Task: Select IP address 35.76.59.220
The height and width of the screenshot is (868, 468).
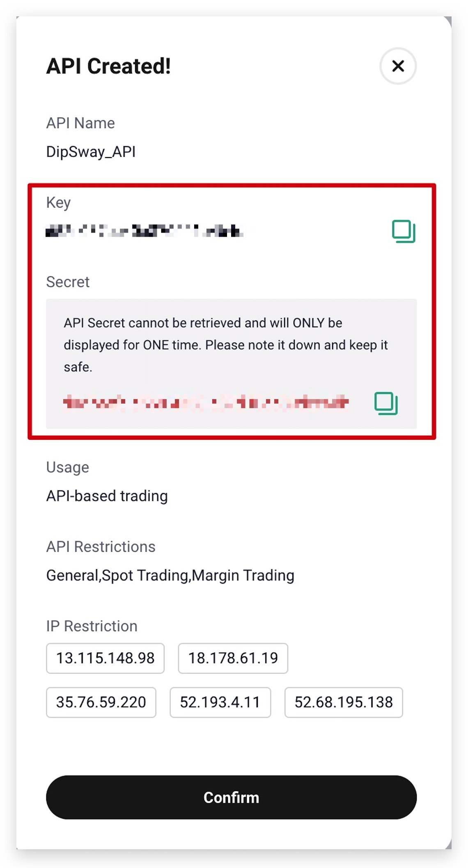Action: pos(101,702)
